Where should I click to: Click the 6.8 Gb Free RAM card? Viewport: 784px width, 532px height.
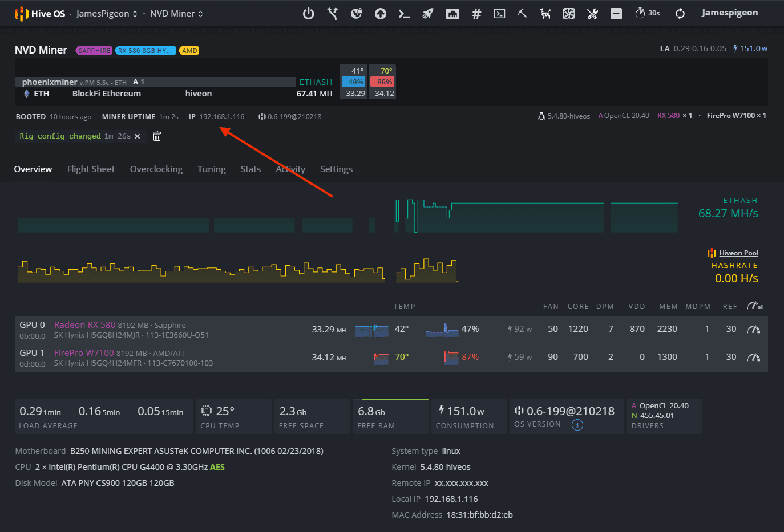click(x=390, y=416)
